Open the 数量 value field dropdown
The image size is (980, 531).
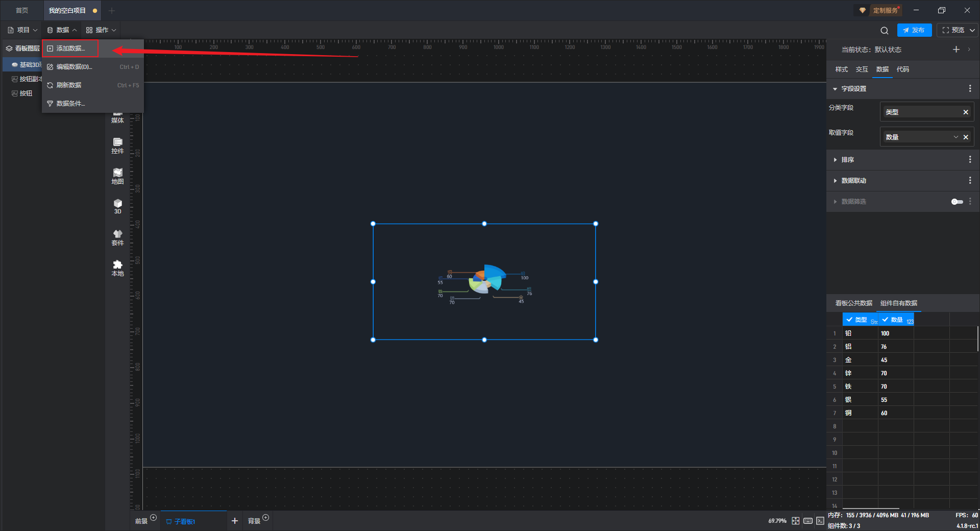coord(956,137)
